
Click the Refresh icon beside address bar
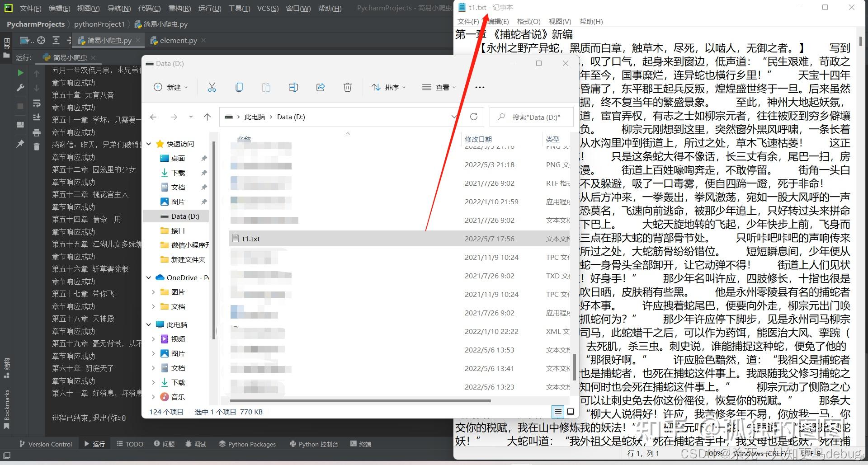point(474,117)
